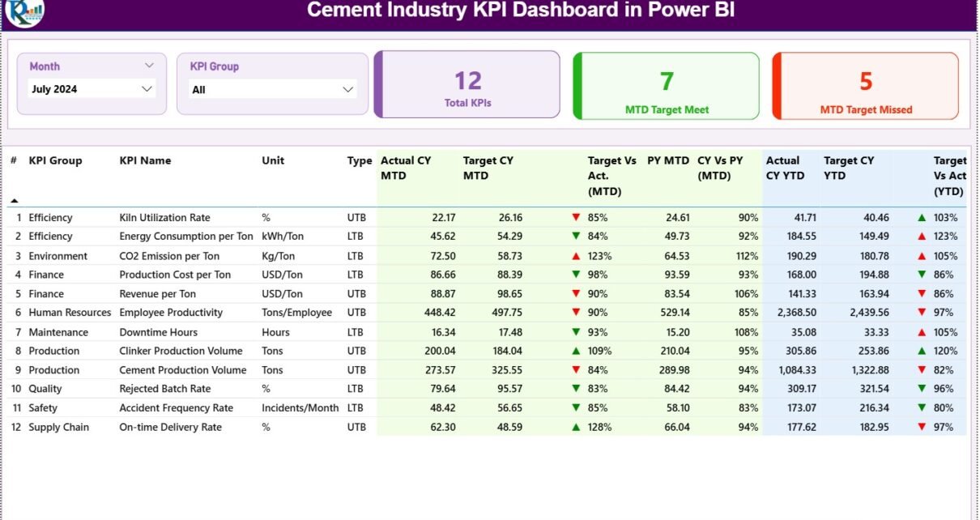This screenshot has width=980, height=520.
Task: Click Cement Production Volume's red YTD down arrow
Action: (922, 370)
